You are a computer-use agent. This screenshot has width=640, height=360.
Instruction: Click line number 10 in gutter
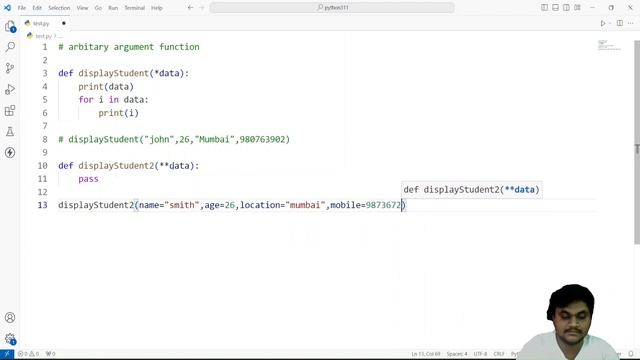[43, 166]
